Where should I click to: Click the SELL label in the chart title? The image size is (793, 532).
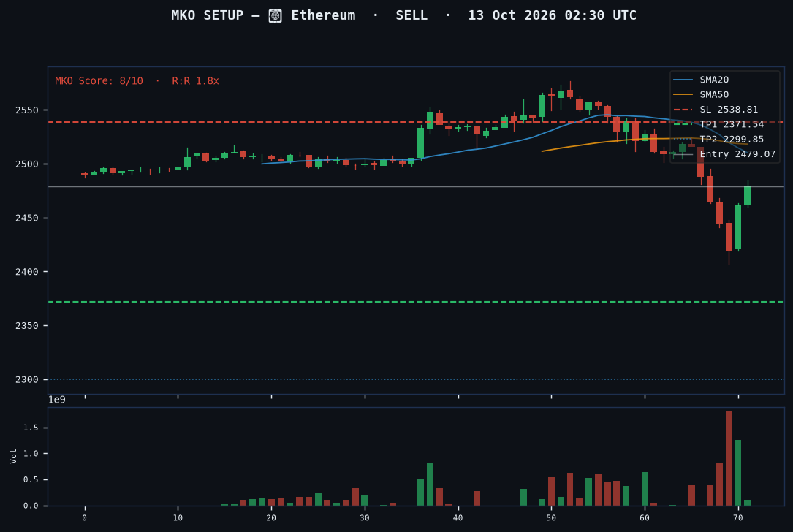pos(411,15)
